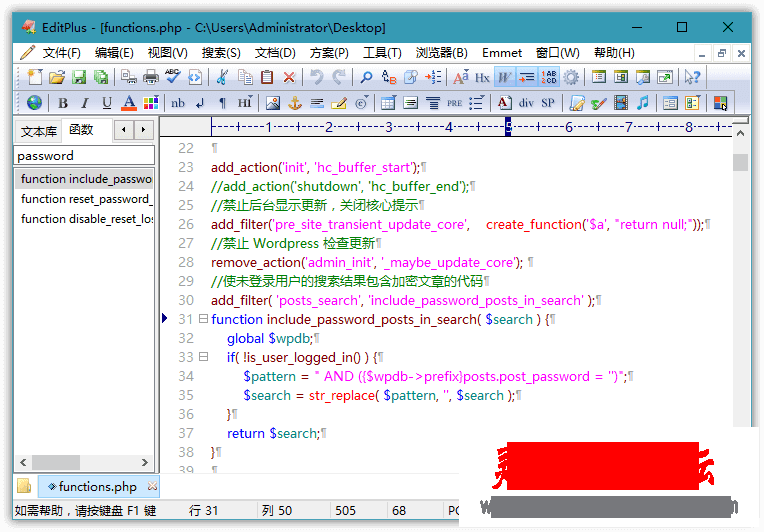This screenshot has height=532, width=764.
Task: Collapse the if block at line 33
Action: click(204, 357)
